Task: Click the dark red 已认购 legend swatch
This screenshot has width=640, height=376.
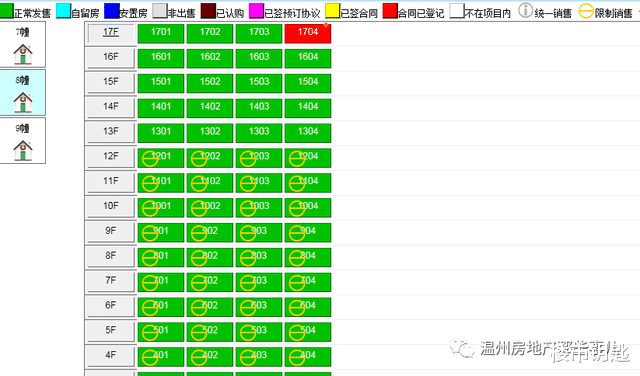Action: tap(208, 11)
